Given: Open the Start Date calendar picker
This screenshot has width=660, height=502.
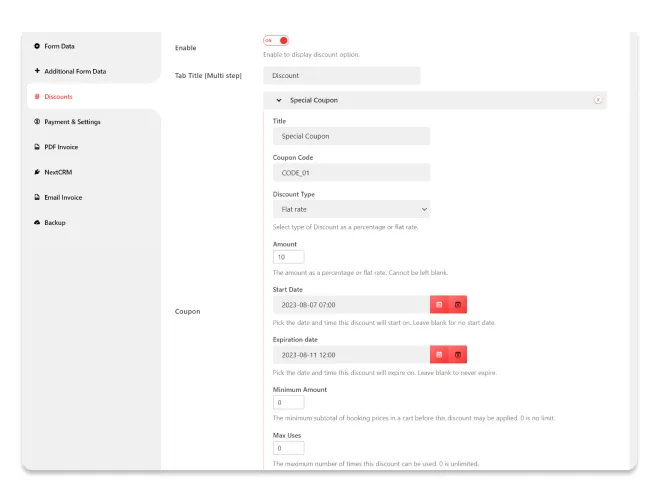Looking at the screenshot, I should (x=439, y=304).
